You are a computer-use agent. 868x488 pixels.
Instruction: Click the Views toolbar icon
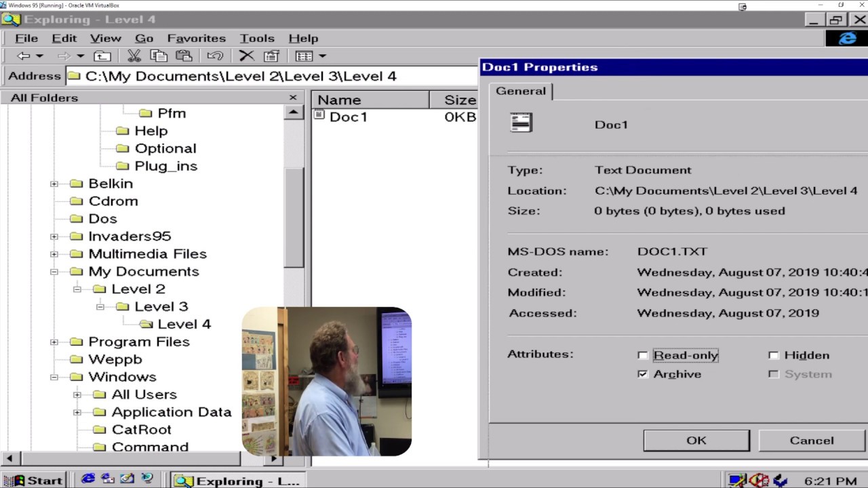click(x=304, y=56)
